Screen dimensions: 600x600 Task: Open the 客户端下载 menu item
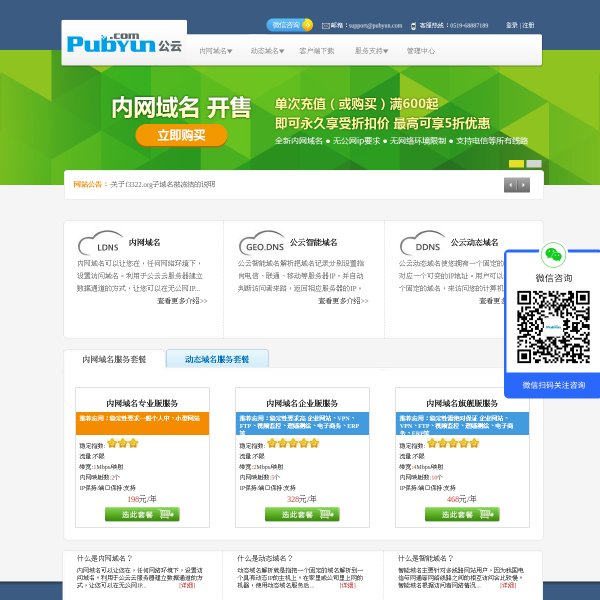point(316,51)
